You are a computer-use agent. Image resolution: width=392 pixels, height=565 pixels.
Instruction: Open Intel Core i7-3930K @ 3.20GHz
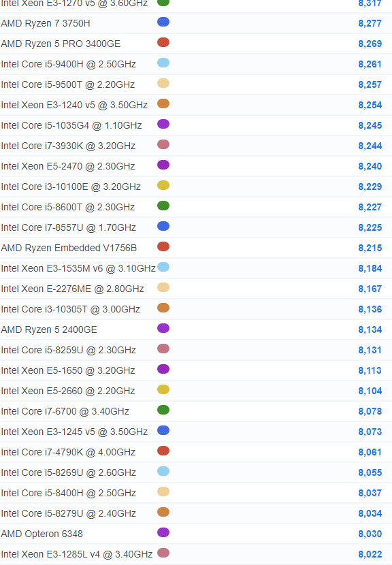click(x=68, y=146)
